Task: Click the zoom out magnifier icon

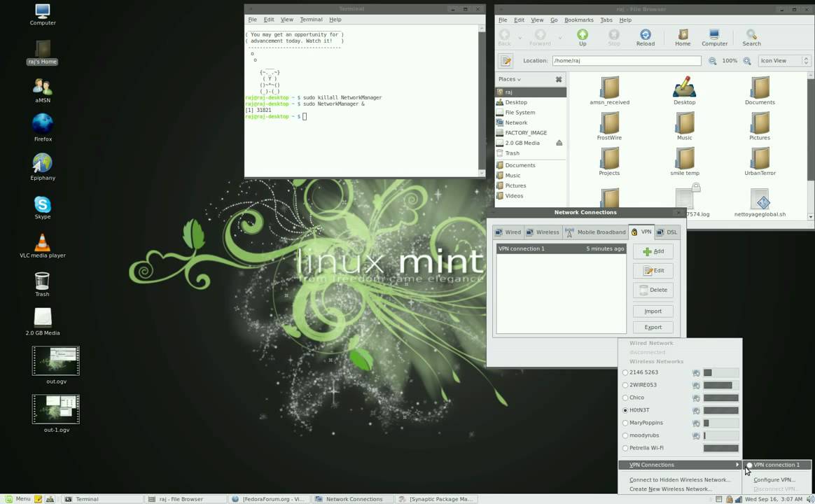Action: pos(713,61)
